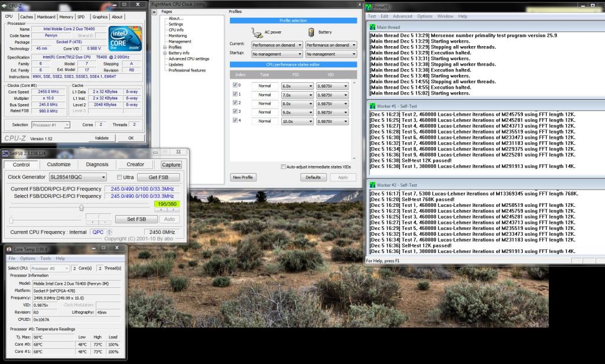Click the Core Temp title bar icon
This screenshot has width=605, height=364.
click(x=9, y=249)
